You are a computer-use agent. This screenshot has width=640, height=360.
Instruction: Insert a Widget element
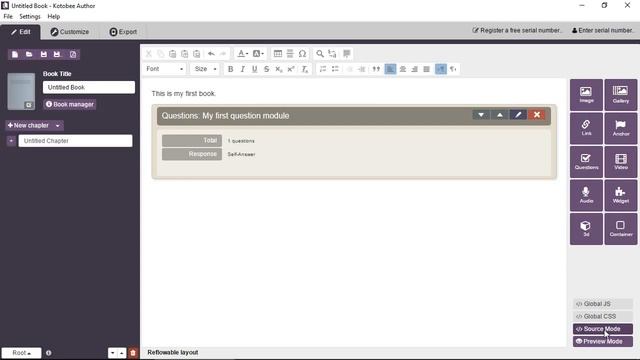point(620,195)
